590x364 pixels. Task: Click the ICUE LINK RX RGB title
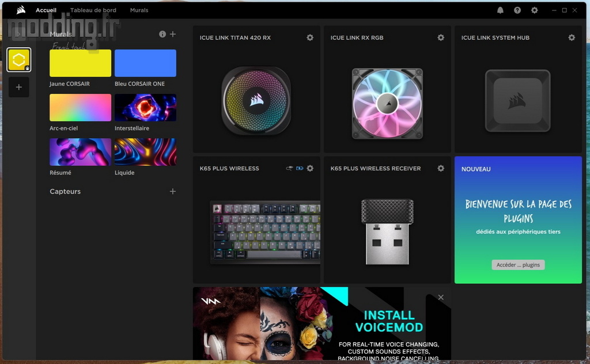tap(357, 37)
